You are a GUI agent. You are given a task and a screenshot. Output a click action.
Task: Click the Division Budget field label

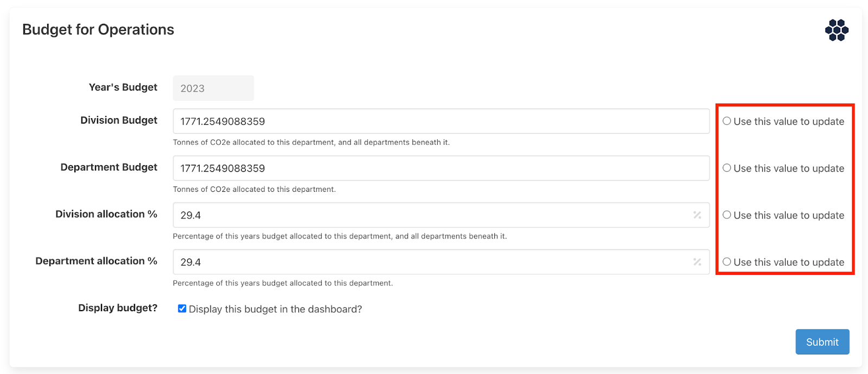[119, 120]
